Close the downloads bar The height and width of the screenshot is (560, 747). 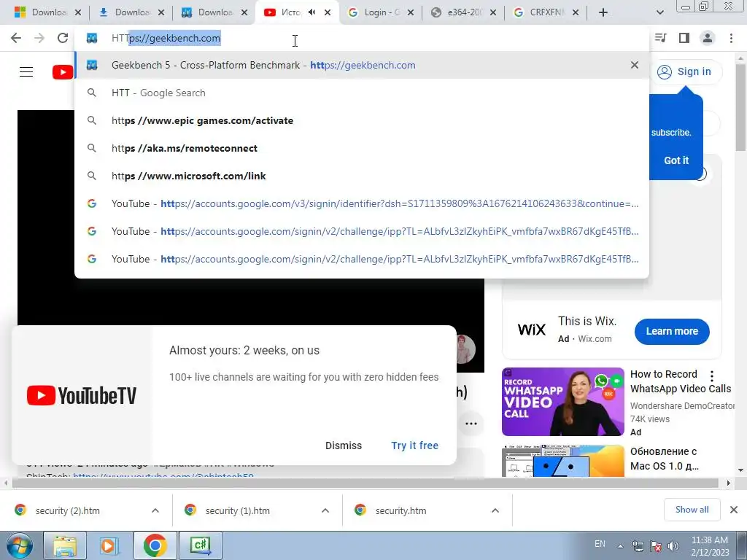(734, 510)
